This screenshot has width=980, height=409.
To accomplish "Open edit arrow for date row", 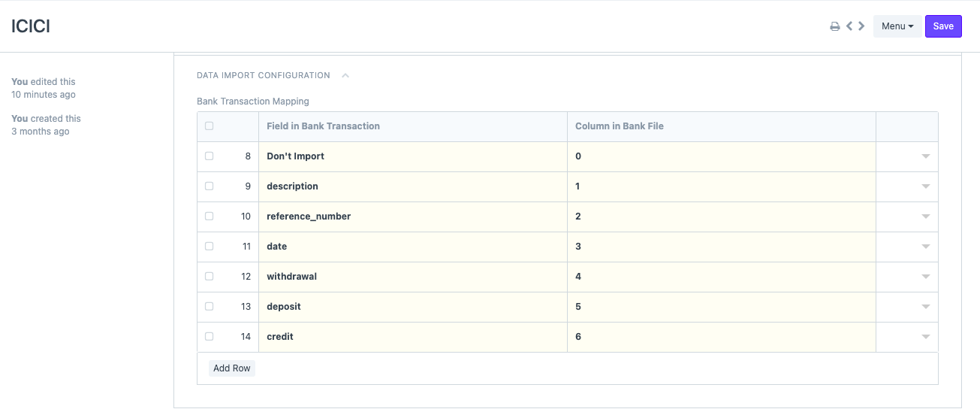I will click(925, 247).
